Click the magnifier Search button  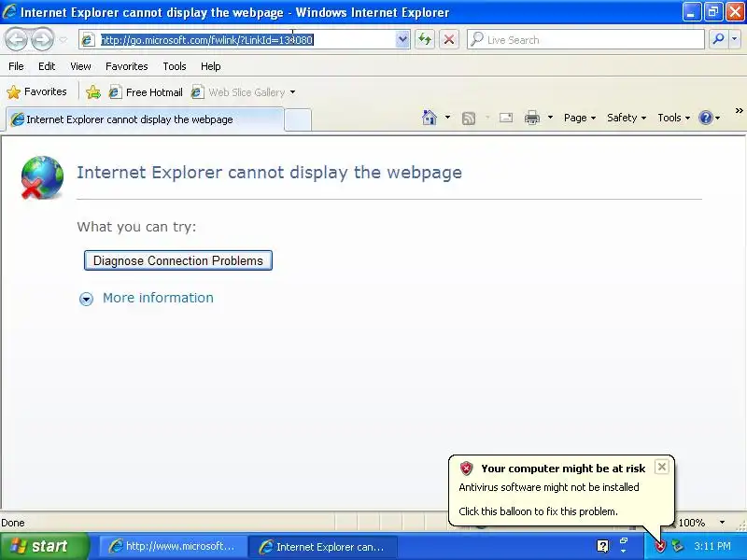[718, 39]
